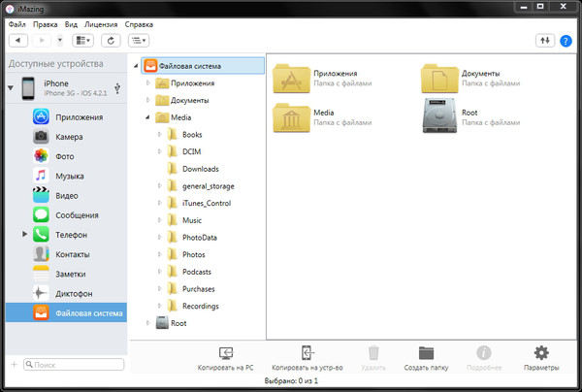Click the Поиск search field
The width and height of the screenshot is (582, 392).
point(73,365)
